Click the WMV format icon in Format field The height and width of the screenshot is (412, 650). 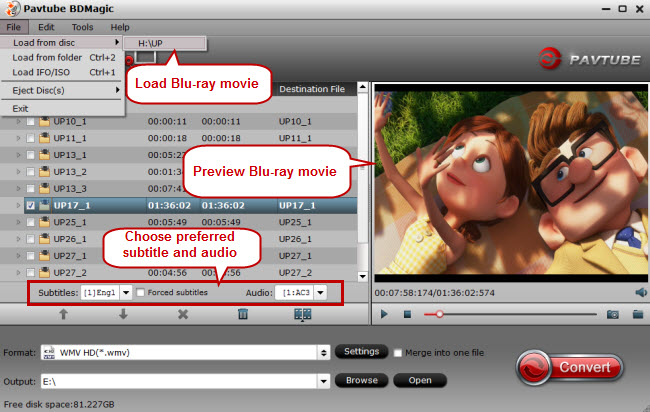pyautogui.click(x=49, y=353)
